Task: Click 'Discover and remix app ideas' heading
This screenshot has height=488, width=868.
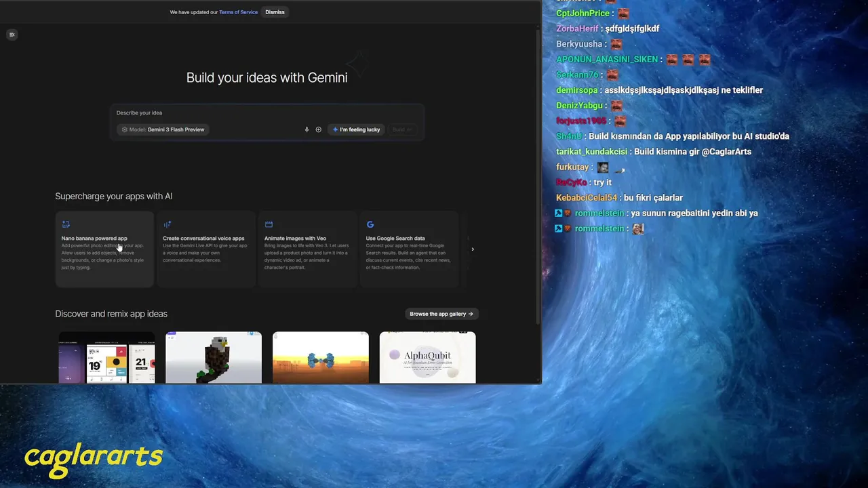Action: pyautogui.click(x=111, y=314)
